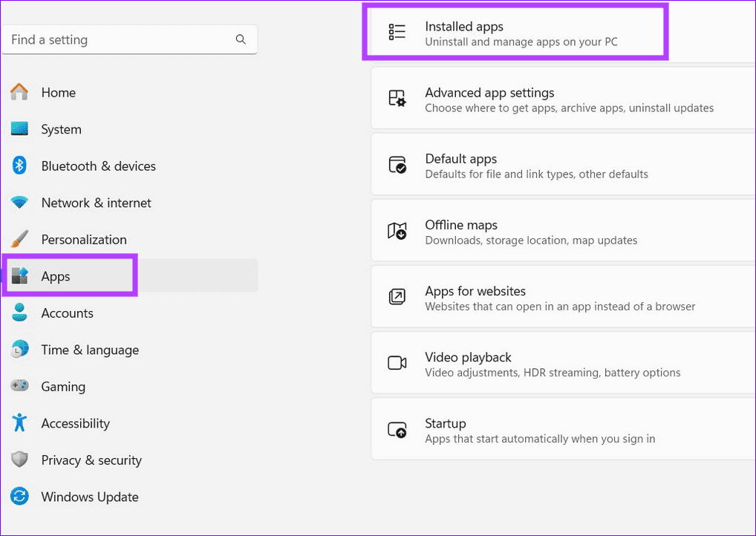Screen dimensions: 756x536
Task: Click the Apps for websites icon
Action: 397,296
